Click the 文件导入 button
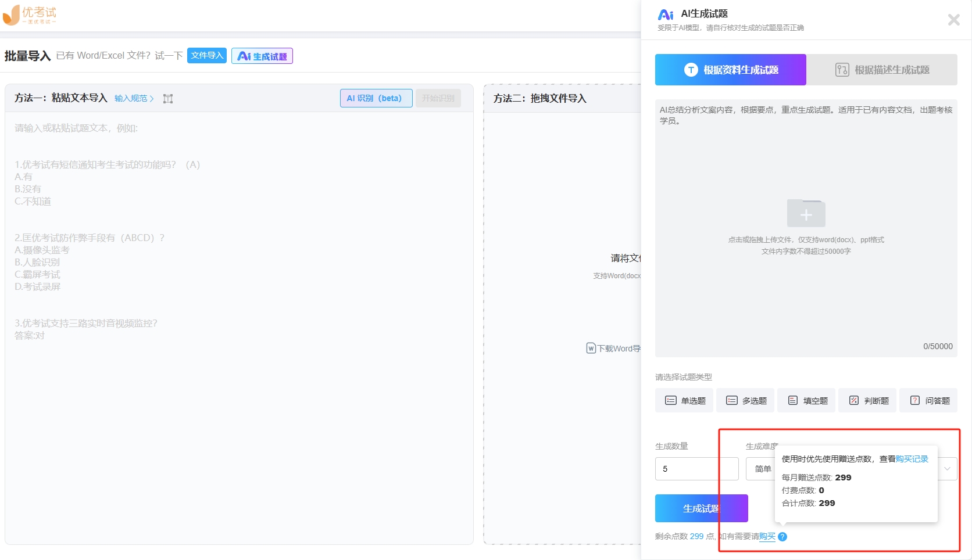972x560 pixels. pyautogui.click(x=207, y=56)
